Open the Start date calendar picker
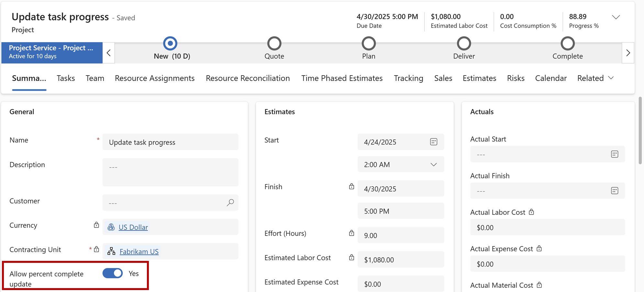This screenshot has width=644, height=292. [434, 142]
